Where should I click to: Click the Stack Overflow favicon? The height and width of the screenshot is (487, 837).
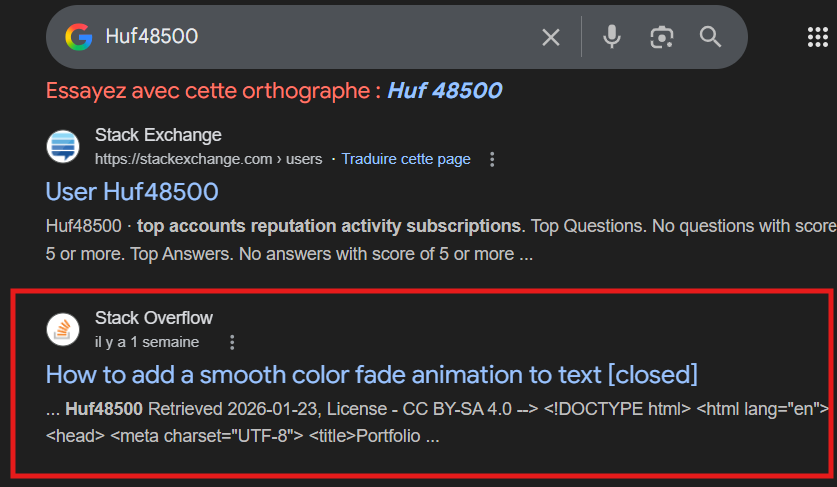click(63, 328)
